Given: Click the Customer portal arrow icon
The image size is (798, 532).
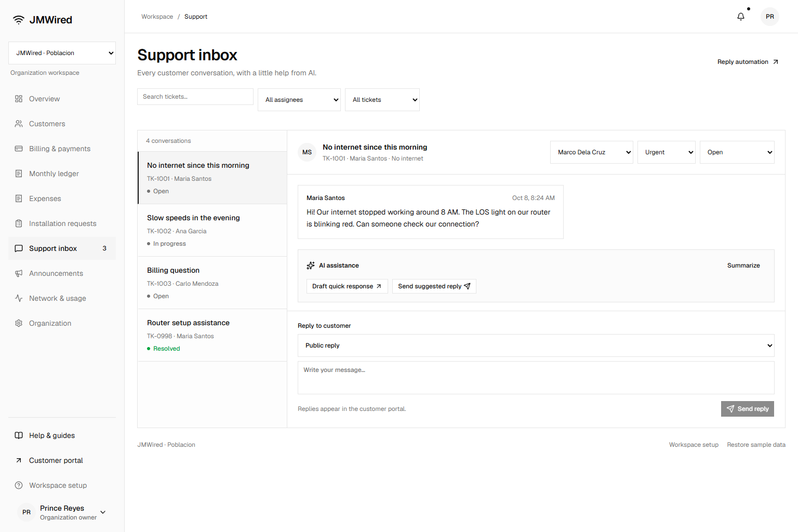Looking at the screenshot, I should click(19, 460).
